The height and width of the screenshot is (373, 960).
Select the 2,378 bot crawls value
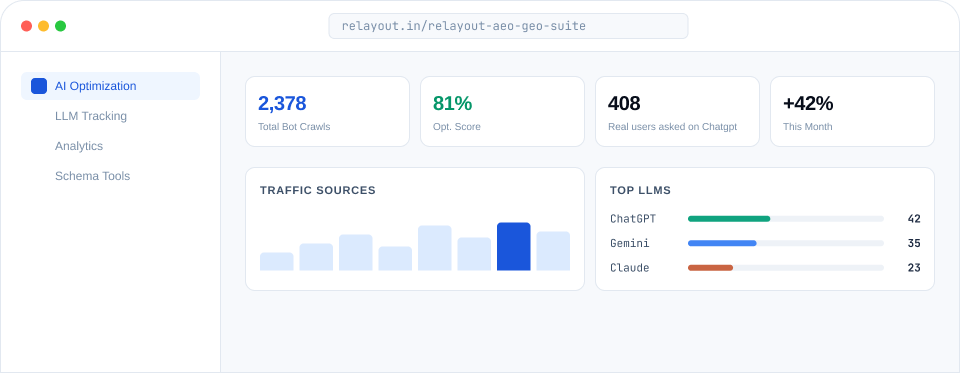(x=282, y=104)
